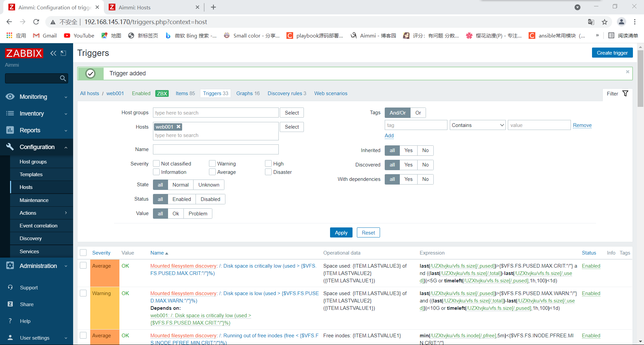The image size is (644, 345).
Task: Click the sidebar search magnifier icon
Action: 63,78
